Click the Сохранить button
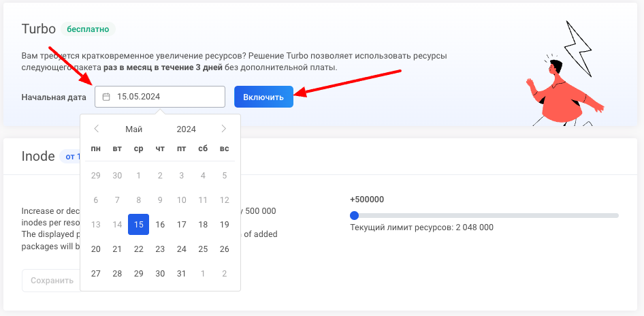 click(x=52, y=281)
